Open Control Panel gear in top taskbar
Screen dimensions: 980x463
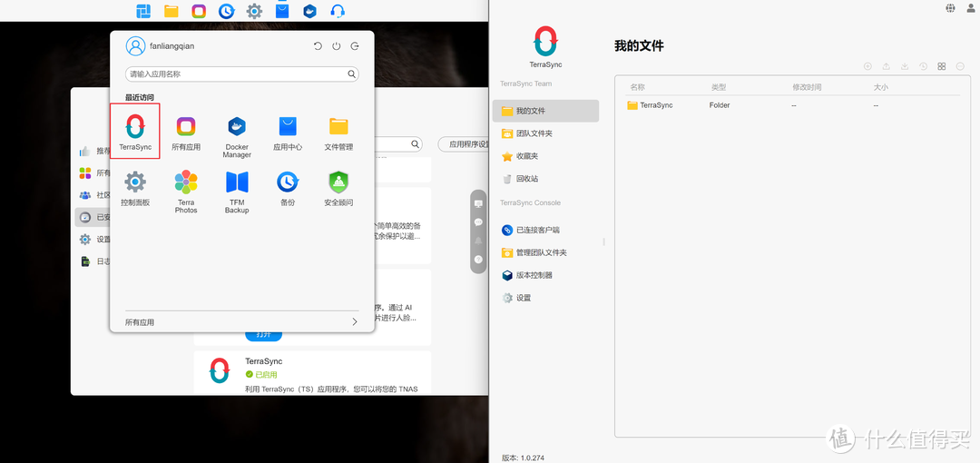pos(254,11)
